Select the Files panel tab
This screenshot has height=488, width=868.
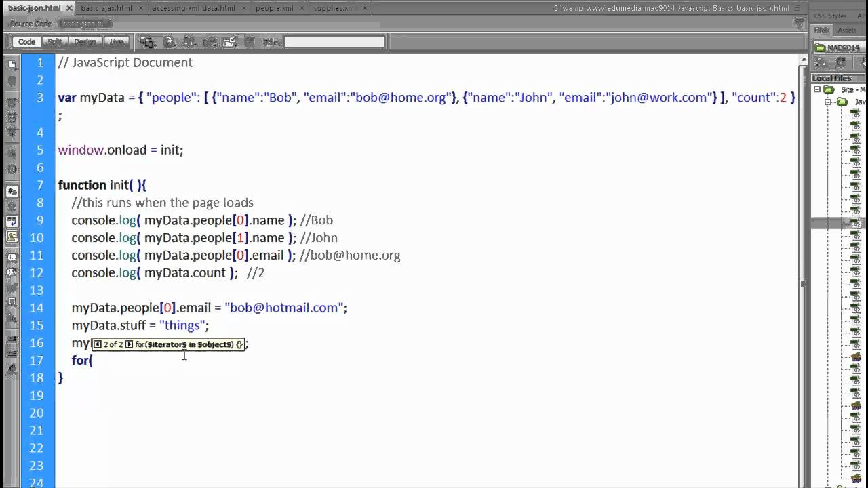(x=821, y=30)
